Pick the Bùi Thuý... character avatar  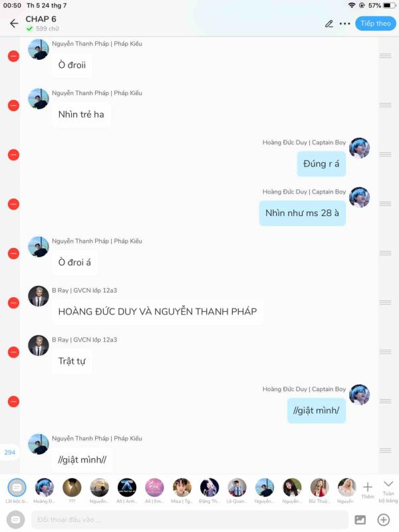319,491
